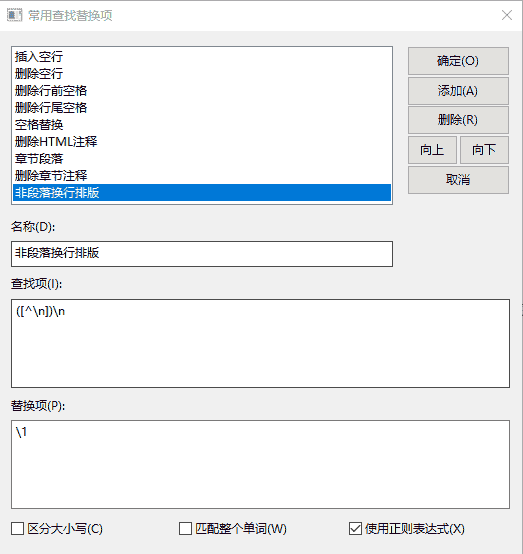Click inside the 替换项(P) text area
The image size is (523, 554).
tap(260, 464)
